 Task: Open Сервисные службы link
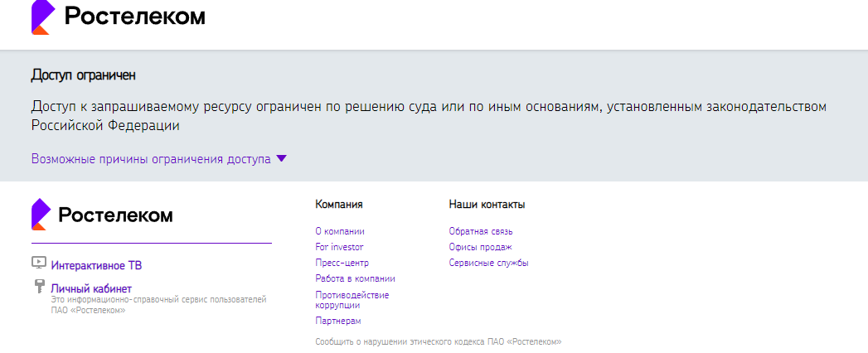click(489, 263)
